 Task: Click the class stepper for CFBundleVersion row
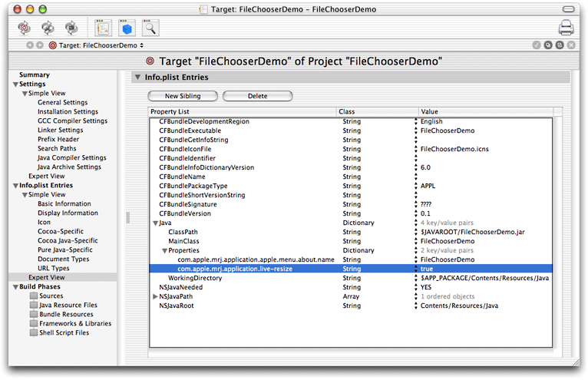[415, 213]
